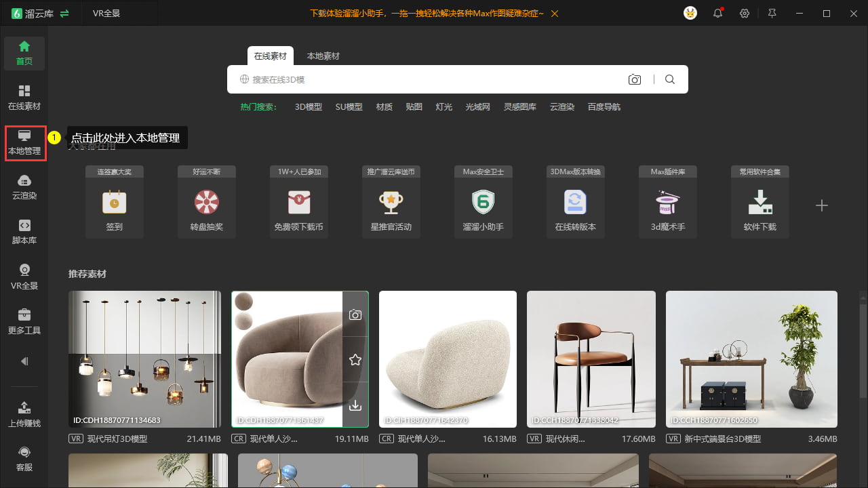Select hot search 3D模型
Screen dimensions: 868x488
(x=309, y=107)
